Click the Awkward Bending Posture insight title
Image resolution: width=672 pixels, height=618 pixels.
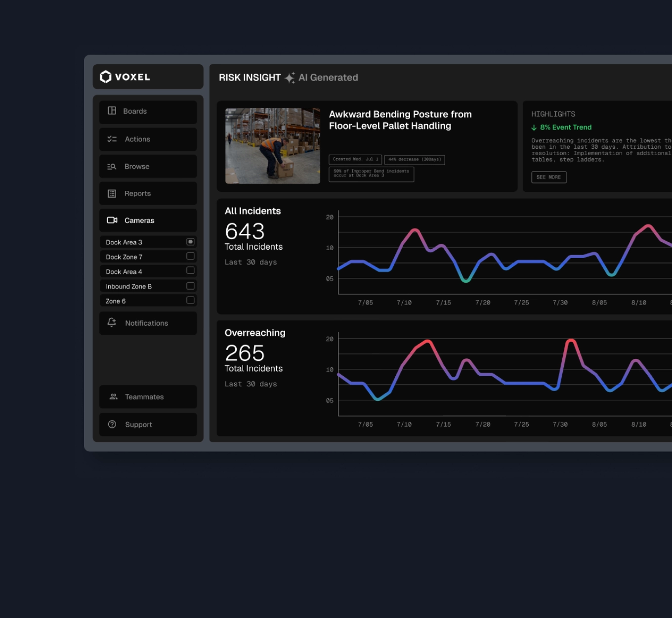[x=400, y=120]
